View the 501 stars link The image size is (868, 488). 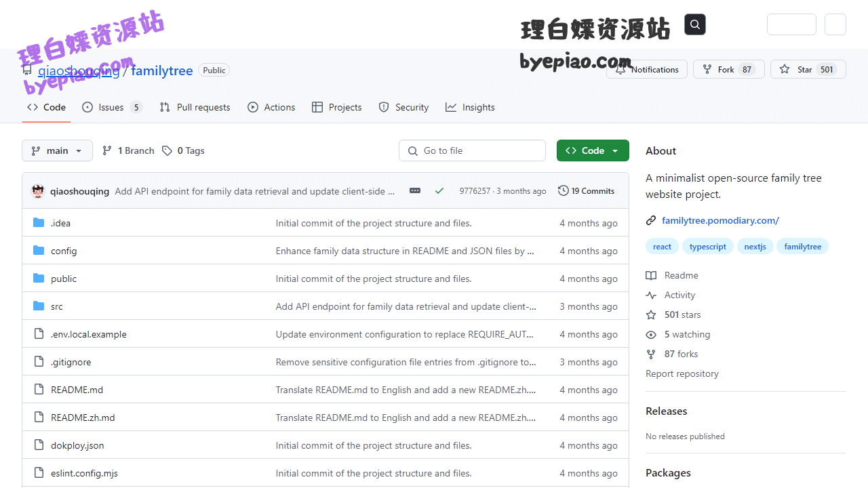click(673, 314)
